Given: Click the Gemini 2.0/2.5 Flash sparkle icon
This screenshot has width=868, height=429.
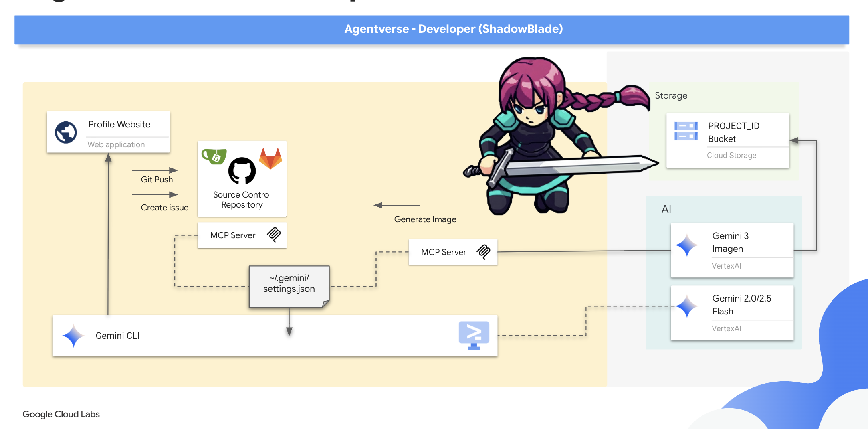Looking at the screenshot, I should pos(687,307).
